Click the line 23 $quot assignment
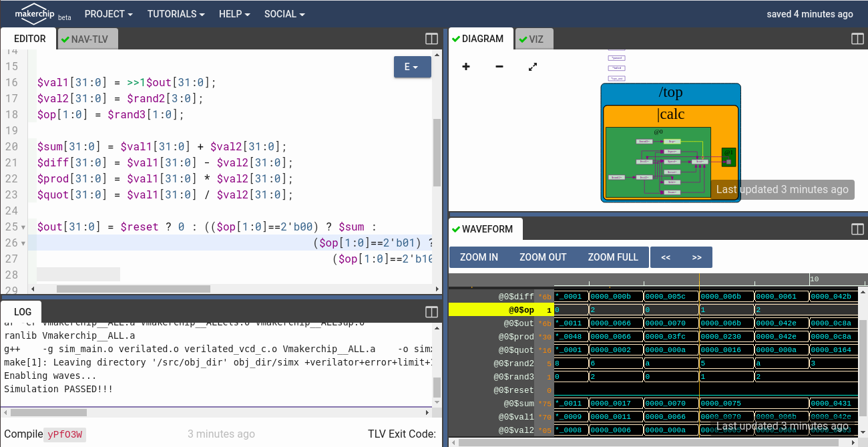Image resolution: width=868 pixels, height=447 pixels. click(165, 195)
